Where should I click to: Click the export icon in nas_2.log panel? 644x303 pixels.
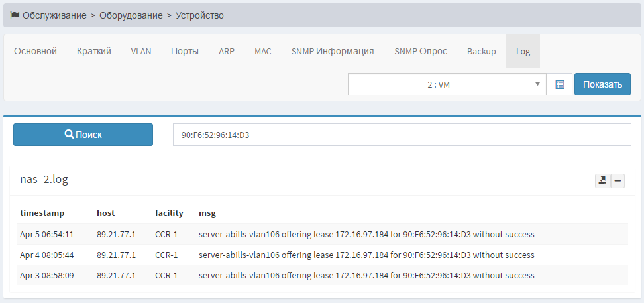click(x=602, y=181)
